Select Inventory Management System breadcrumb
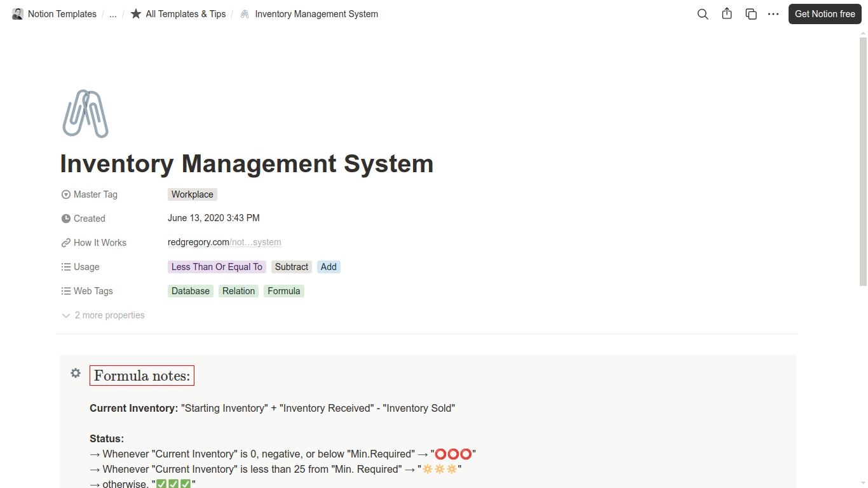Image resolution: width=868 pixels, height=488 pixels. point(316,14)
